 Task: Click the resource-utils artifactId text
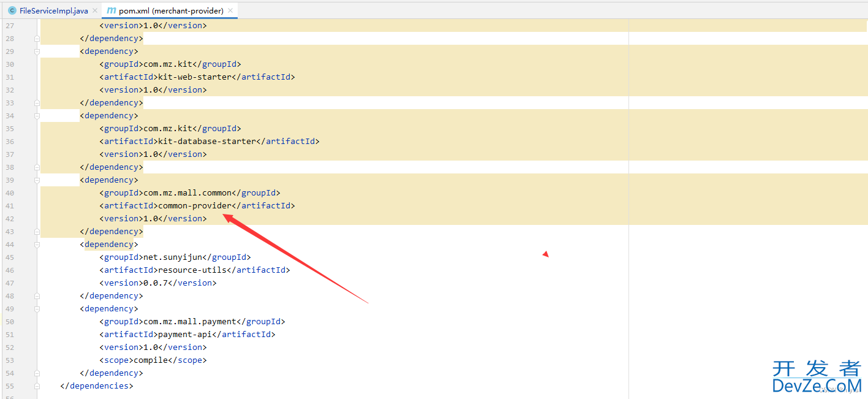click(x=192, y=270)
